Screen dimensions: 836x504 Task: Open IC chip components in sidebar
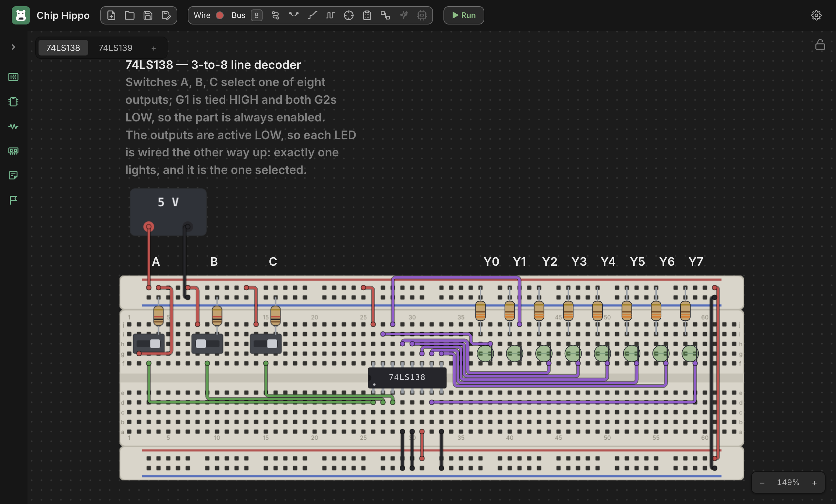click(13, 102)
